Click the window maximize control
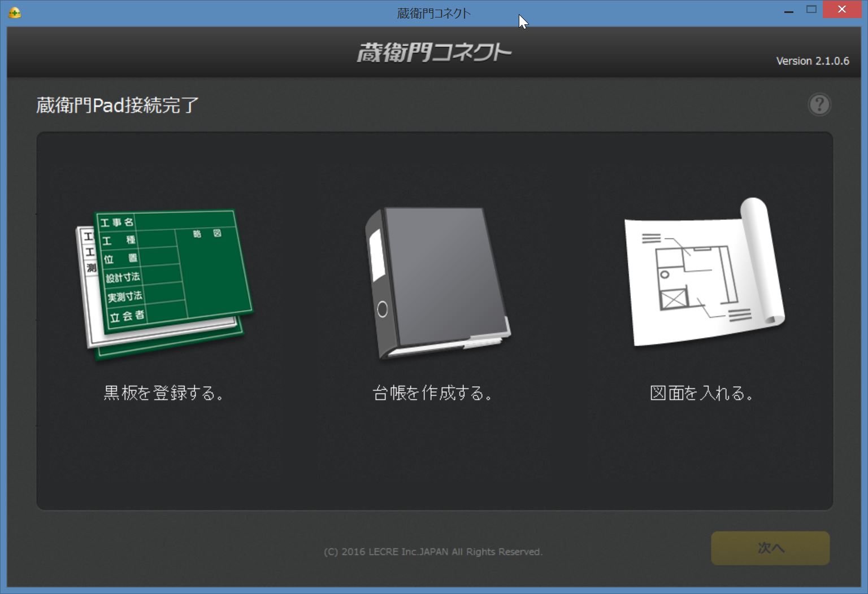Image resolution: width=868 pixels, height=594 pixels. pyautogui.click(x=812, y=9)
